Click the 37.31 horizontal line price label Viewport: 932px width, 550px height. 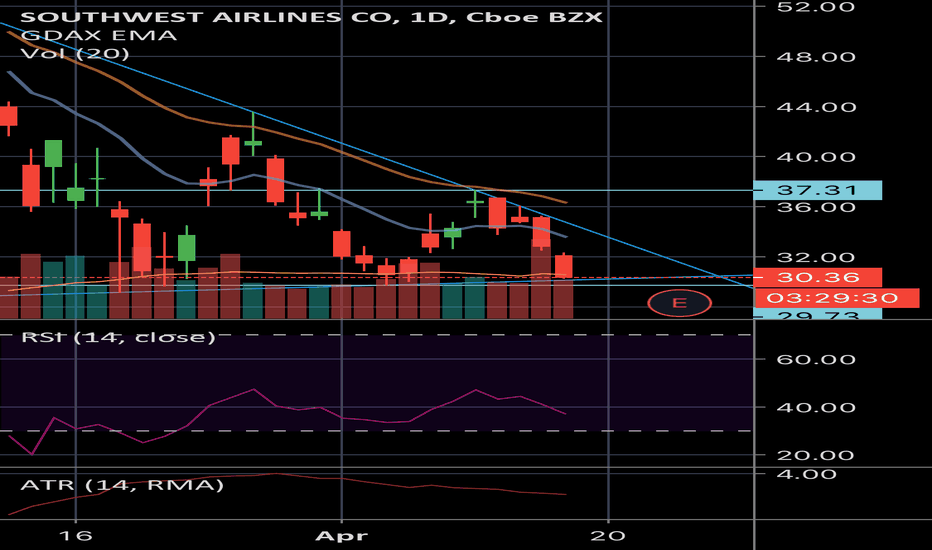coord(817,190)
